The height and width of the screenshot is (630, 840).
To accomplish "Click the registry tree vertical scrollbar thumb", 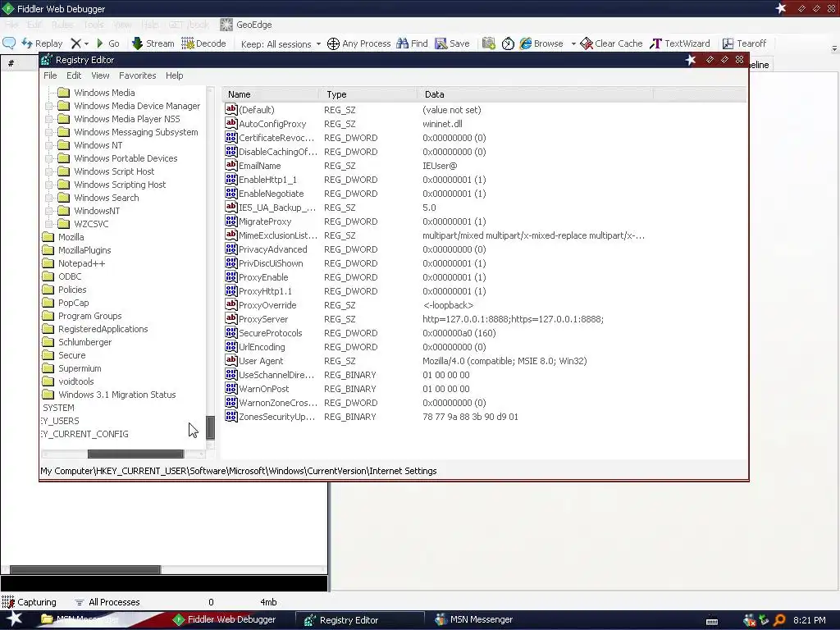I will (211, 427).
